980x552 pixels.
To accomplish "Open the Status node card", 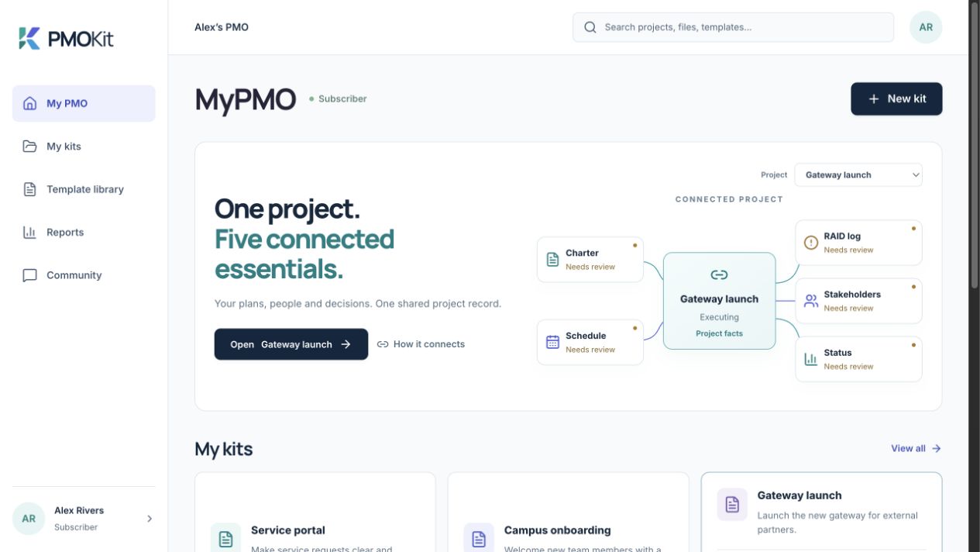I will tap(858, 359).
